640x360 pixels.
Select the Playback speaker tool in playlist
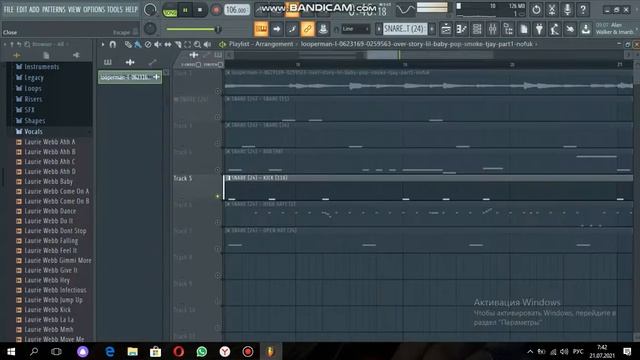207,44
